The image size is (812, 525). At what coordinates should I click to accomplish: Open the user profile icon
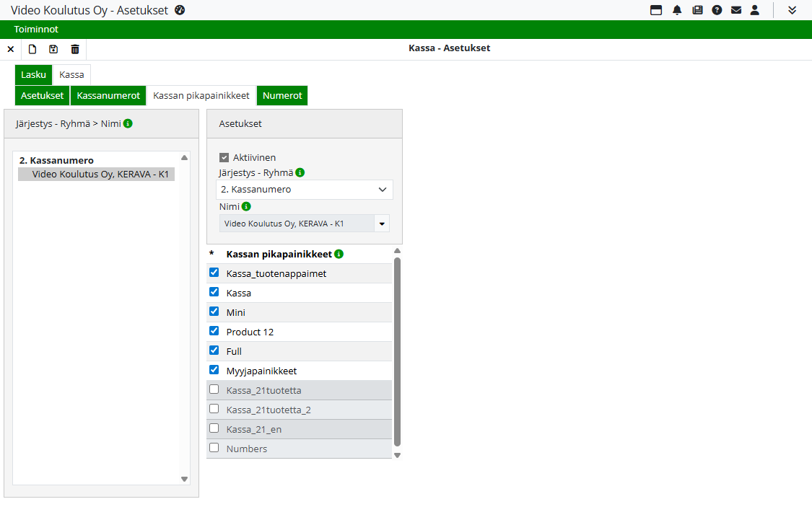[755, 10]
